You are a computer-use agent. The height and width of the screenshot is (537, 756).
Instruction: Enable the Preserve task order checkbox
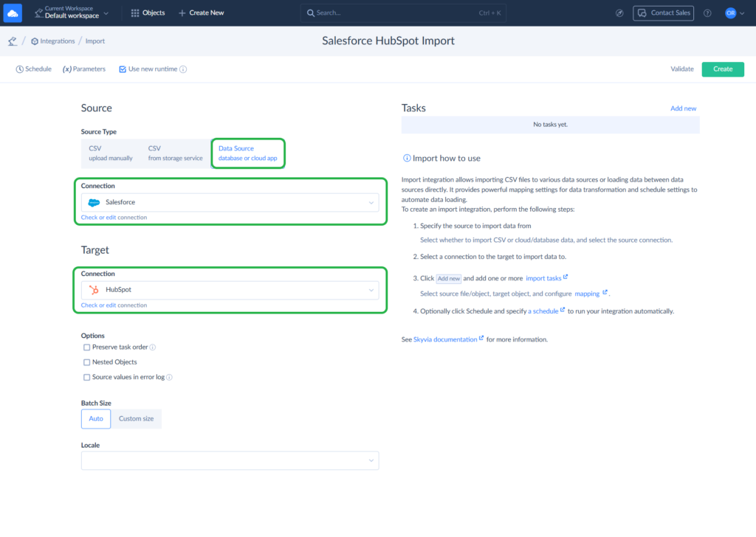click(x=86, y=347)
